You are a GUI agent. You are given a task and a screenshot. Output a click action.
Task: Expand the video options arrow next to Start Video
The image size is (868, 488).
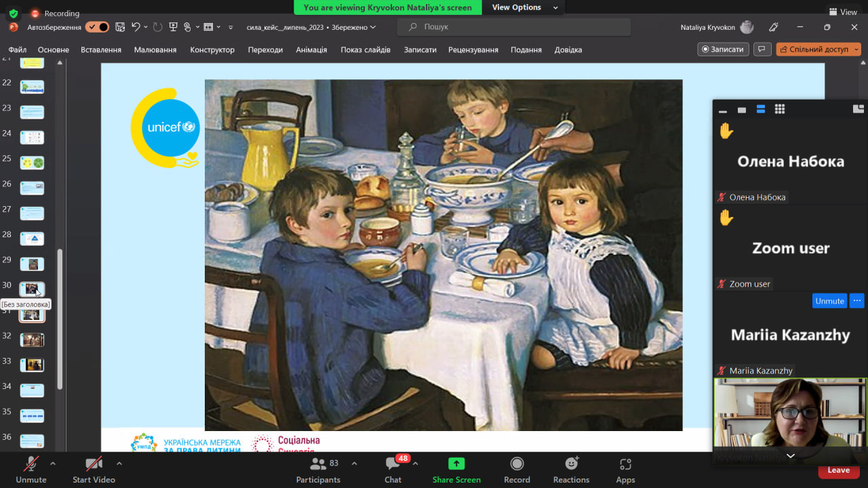119,464
